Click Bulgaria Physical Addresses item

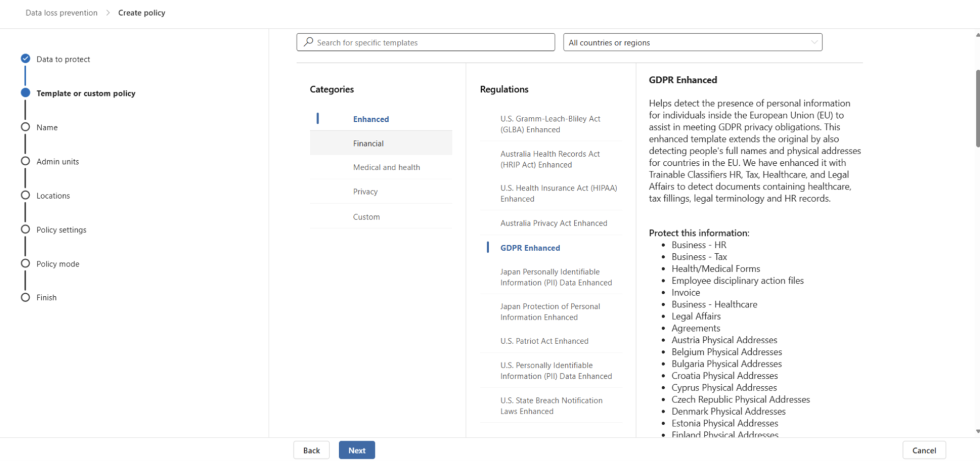click(727, 363)
